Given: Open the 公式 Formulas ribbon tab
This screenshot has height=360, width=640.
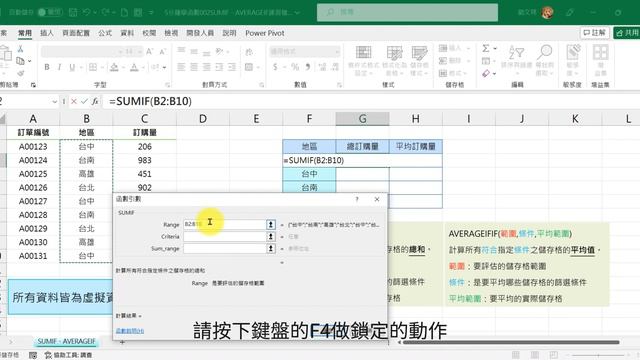Looking at the screenshot, I should [105, 33].
